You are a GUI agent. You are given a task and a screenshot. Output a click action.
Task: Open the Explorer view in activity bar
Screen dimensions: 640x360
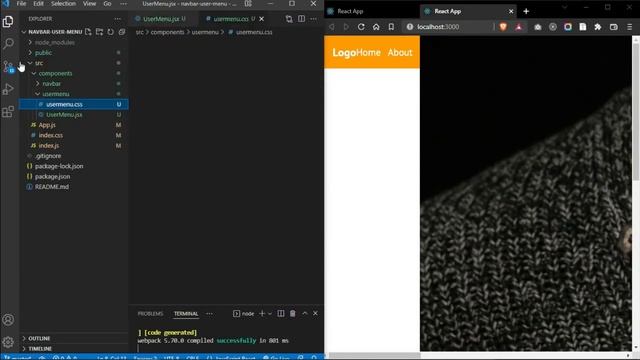pyautogui.click(x=8, y=21)
